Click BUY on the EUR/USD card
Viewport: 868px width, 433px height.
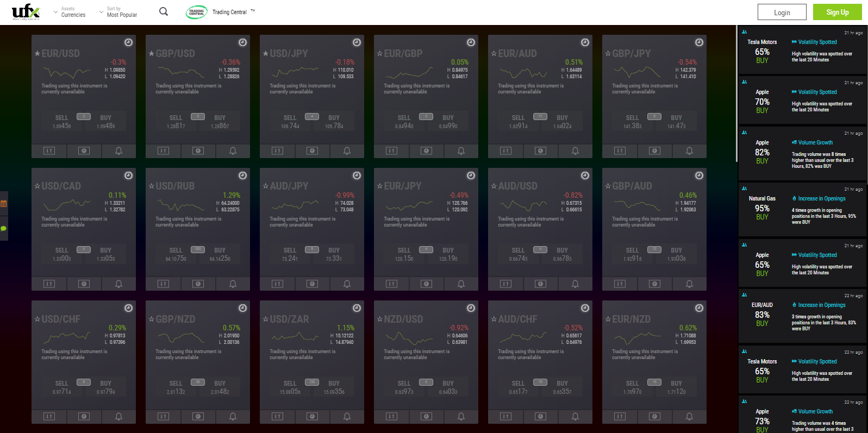tap(106, 122)
